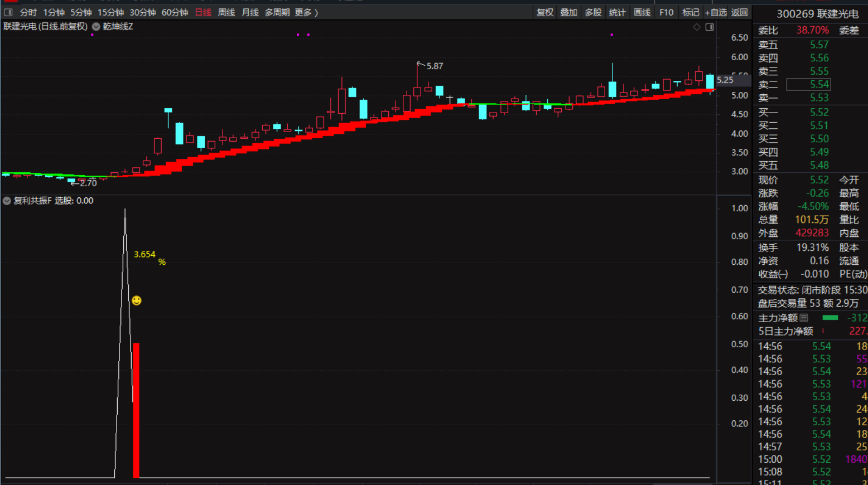868x485 pixels.
Task: Click the diamond icon above the chart
Action: coord(697,27)
